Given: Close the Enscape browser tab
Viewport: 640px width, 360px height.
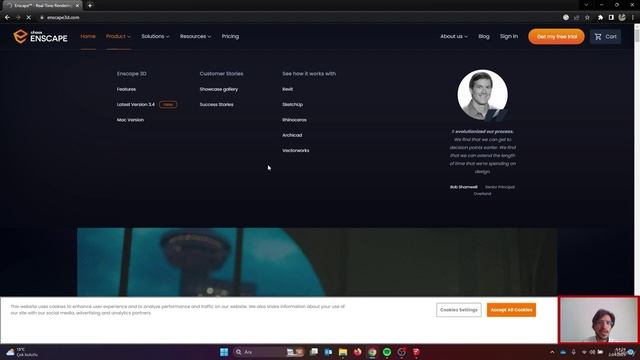Looking at the screenshot, I should pos(78,5).
